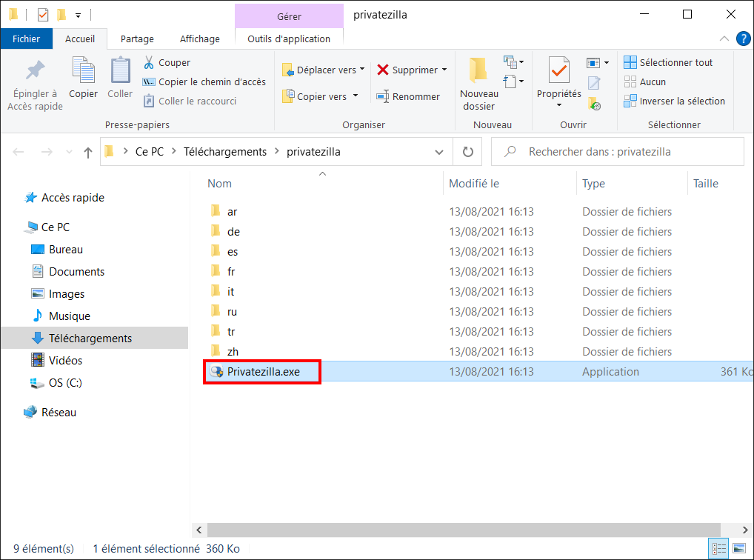This screenshot has height=560, width=754.
Task: Open the Fichier menu
Action: [27, 39]
